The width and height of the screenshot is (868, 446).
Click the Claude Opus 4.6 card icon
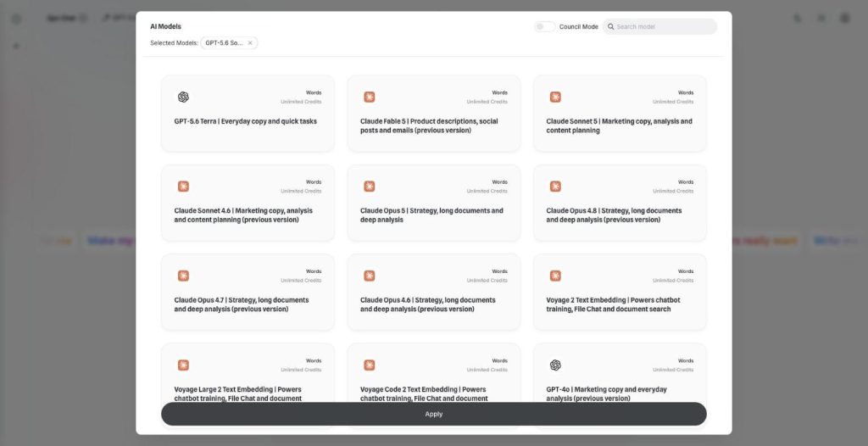tap(370, 276)
